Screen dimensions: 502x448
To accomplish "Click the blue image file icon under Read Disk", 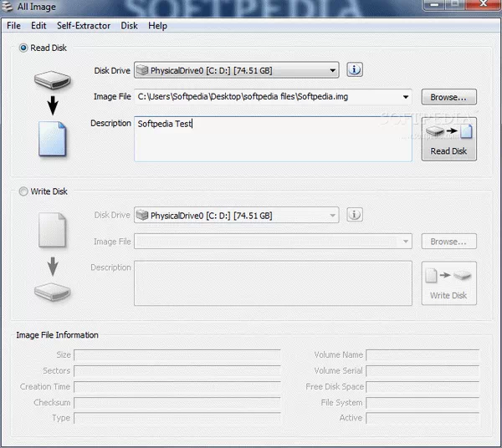I will (52, 139).
